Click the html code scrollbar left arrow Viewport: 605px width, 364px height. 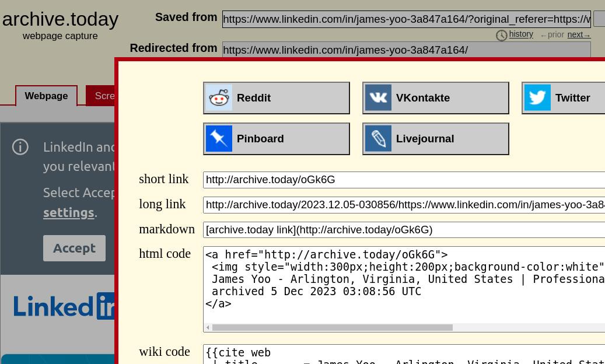pos(208,328)
